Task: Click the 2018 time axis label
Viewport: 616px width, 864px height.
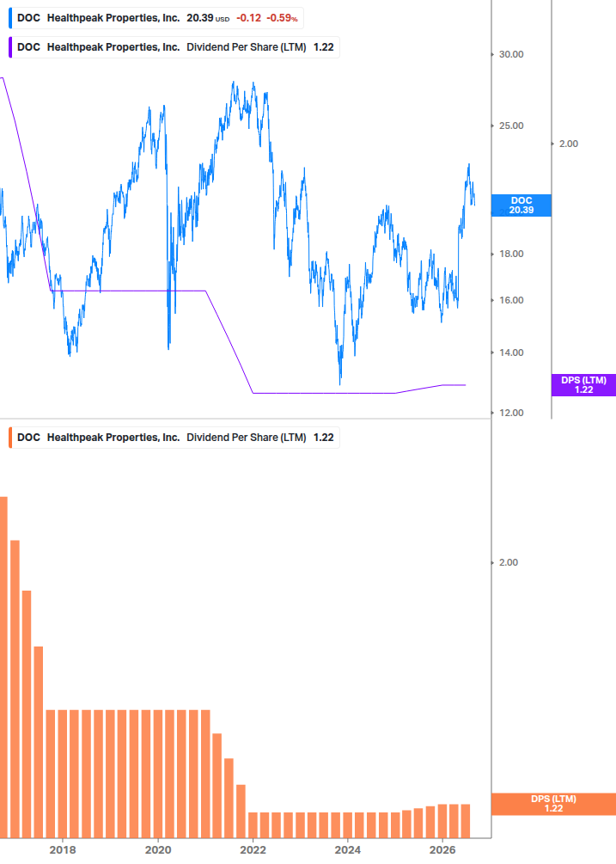Action: pyautogui.click(x=62, y=849)
